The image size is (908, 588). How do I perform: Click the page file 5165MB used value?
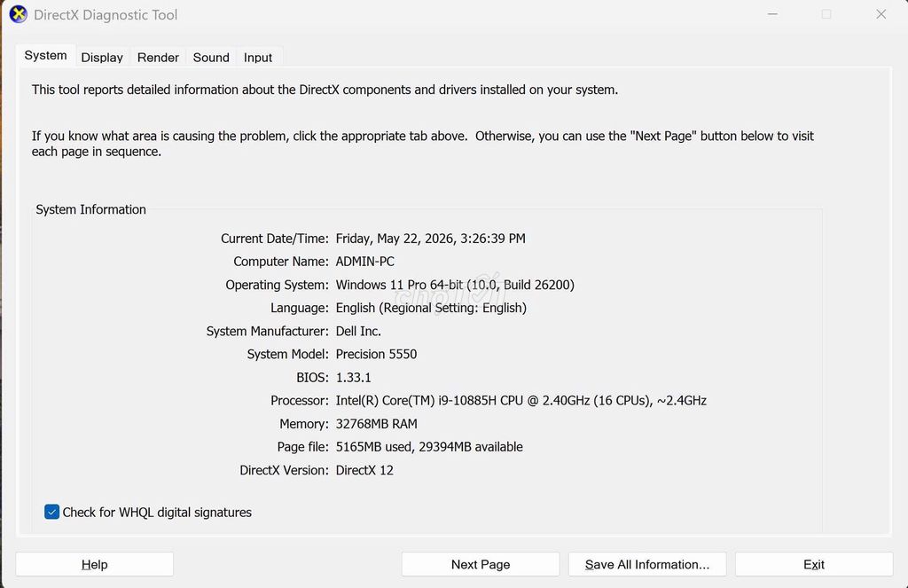pos(429,447)
